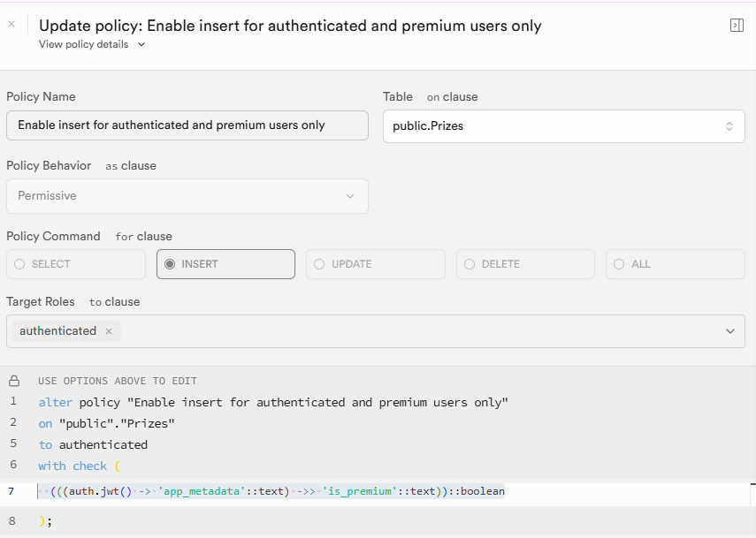Viewport: 756px width, 538px height.
Task: Choose the INSERT policy command
Action: [x=225, y=264]
